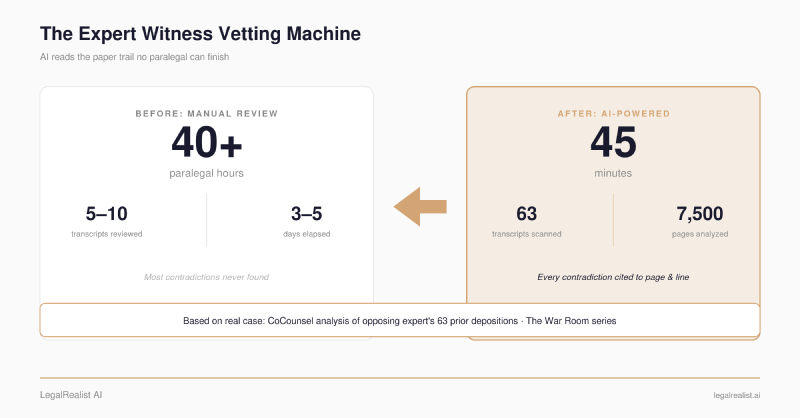Image resolution: width=800 pixels, height=418 pixels.
Task: Click the 'transcripts reviewed' caption
Action: point(107,234)
